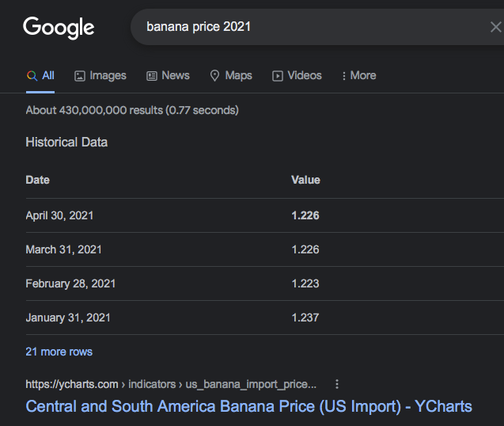This screenshot has width=504, height=426.
Task: Open the three-dot menu beside ycharts result
Action: coord(337,384)
